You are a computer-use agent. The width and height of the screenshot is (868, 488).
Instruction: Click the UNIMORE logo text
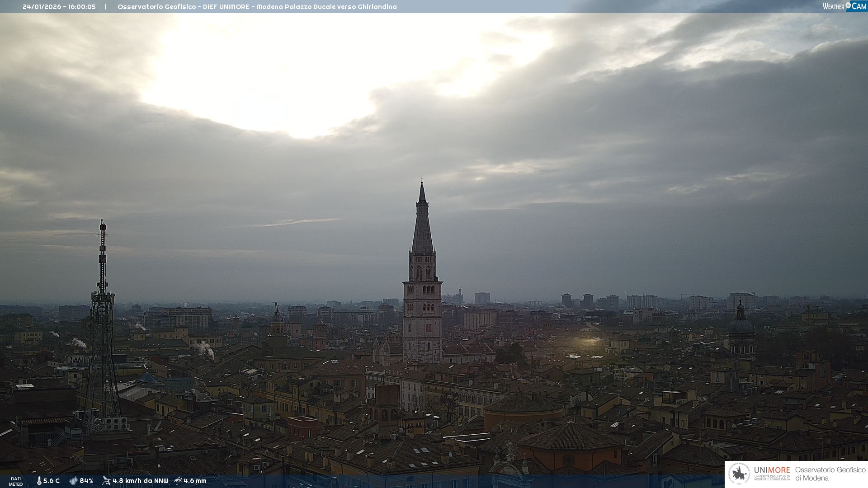pyautogui.click(x=772, y=470)
